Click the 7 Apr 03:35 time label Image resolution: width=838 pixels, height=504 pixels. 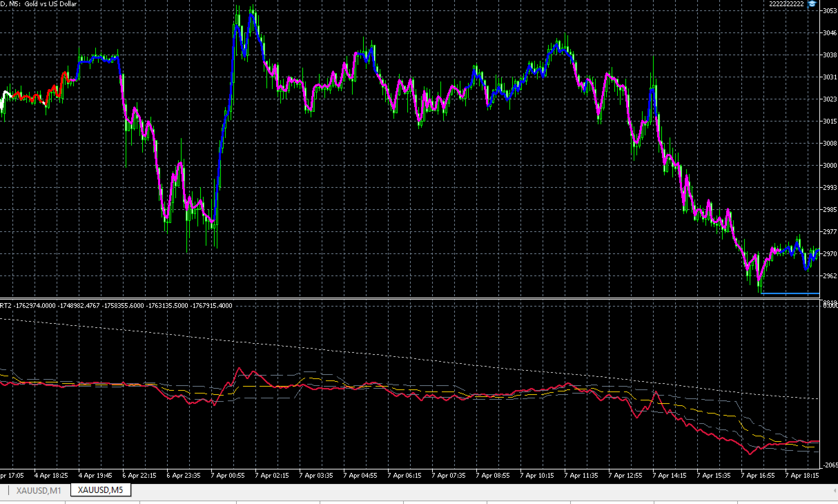coord(315,476)
